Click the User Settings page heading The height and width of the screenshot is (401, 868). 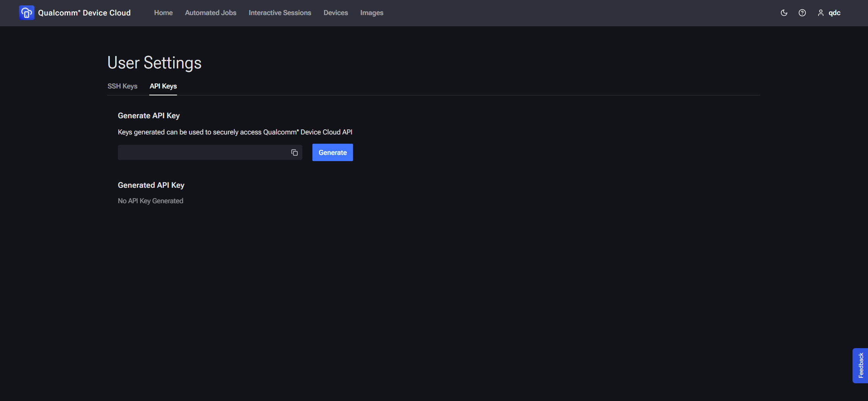(154, 63)
